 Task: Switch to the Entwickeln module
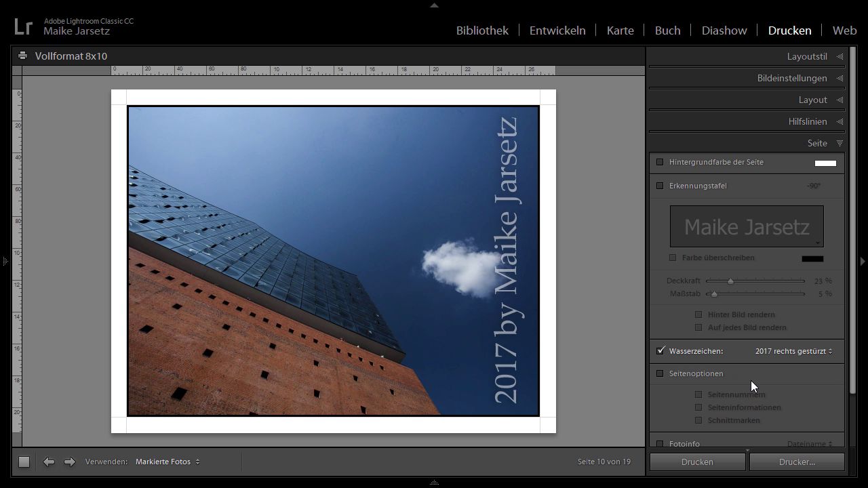pos(557,30)
